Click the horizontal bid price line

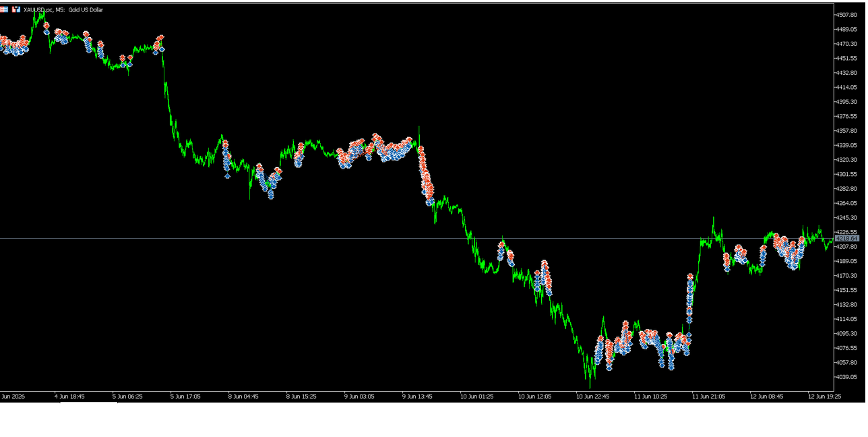tap(416, 238)
